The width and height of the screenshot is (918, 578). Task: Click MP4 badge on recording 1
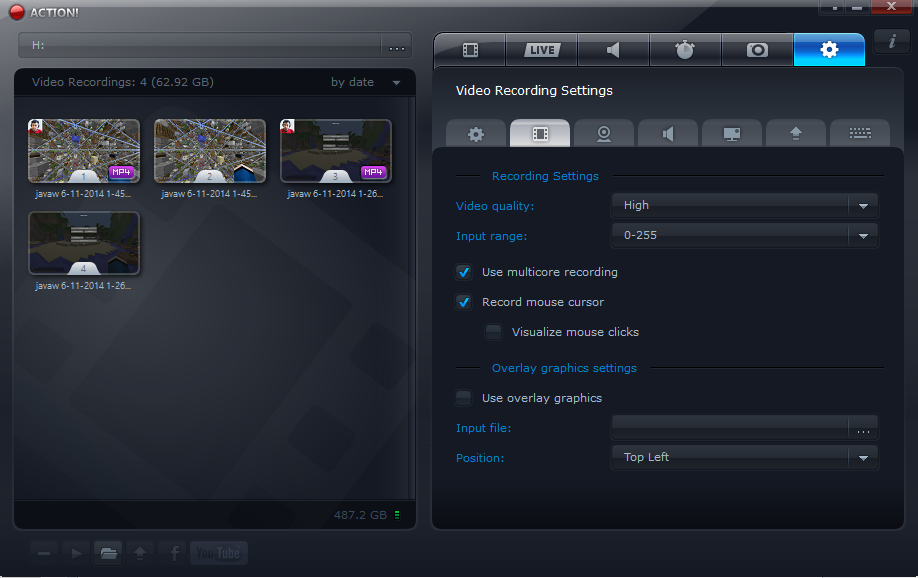121,172
